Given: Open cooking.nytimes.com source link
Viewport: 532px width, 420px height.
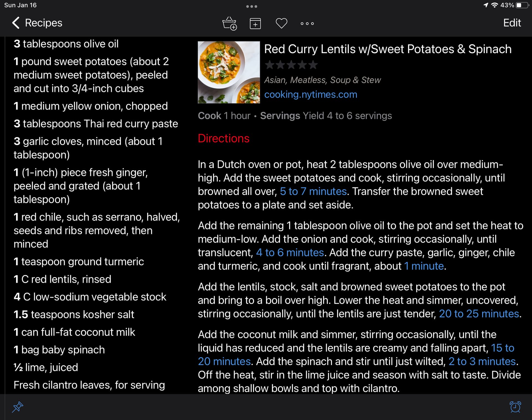Looking at the screenshot, I should tap(311, 94).
